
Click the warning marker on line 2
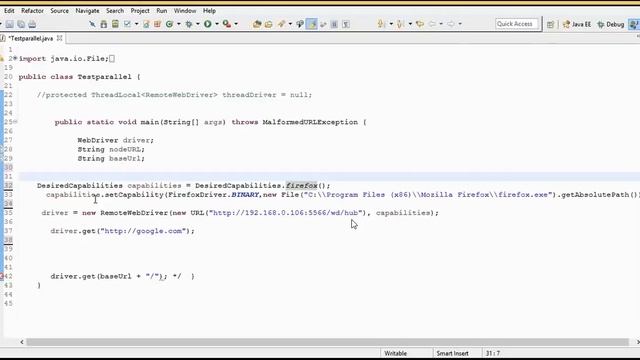click(2, 59)
